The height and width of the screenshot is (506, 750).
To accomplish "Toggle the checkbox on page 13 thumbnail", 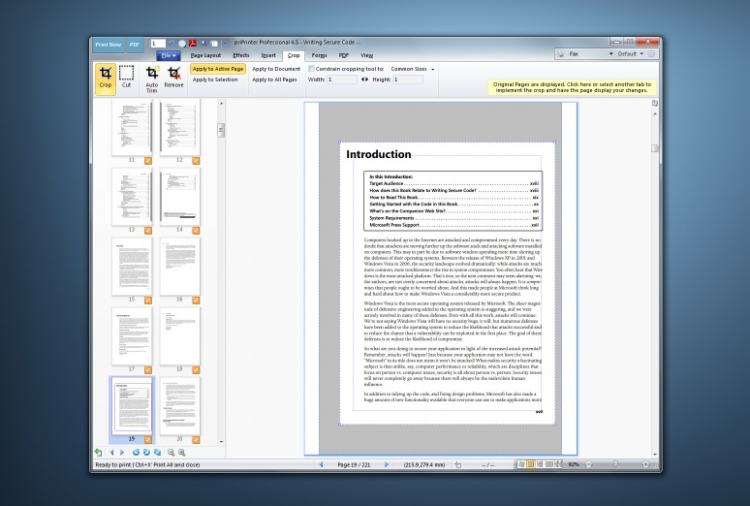I will tap(146, 230).
